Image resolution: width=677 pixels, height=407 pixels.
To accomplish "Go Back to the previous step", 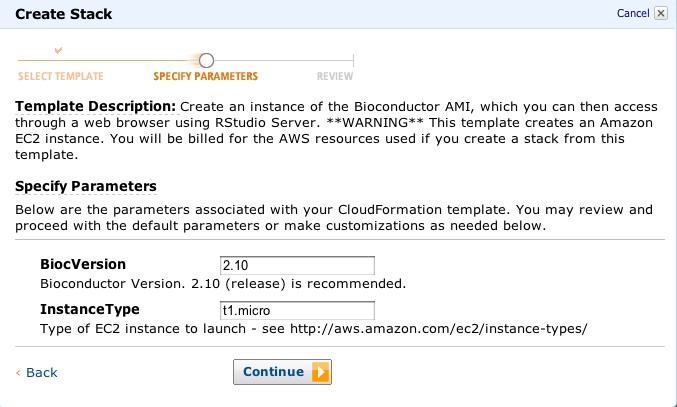I will tap(41, 372).
